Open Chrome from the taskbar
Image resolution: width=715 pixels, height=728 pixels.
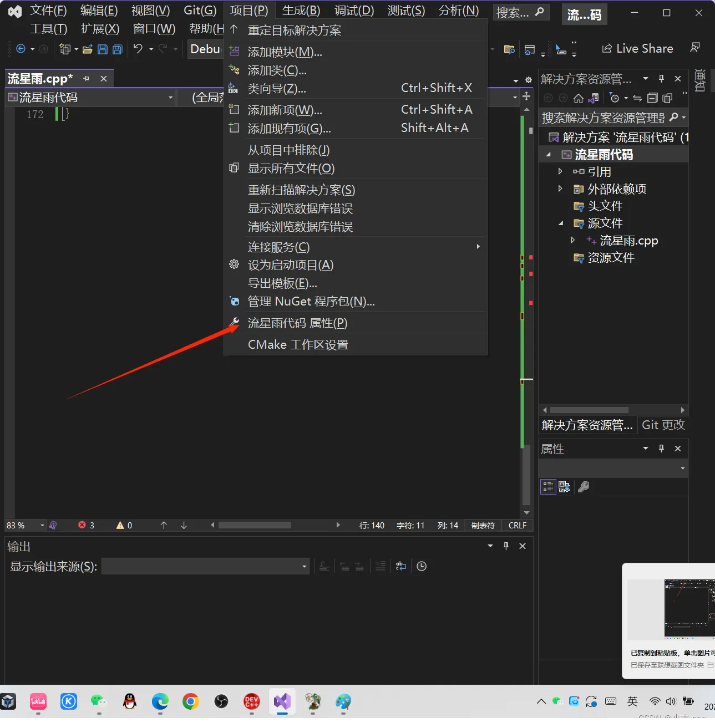[190, 702]
